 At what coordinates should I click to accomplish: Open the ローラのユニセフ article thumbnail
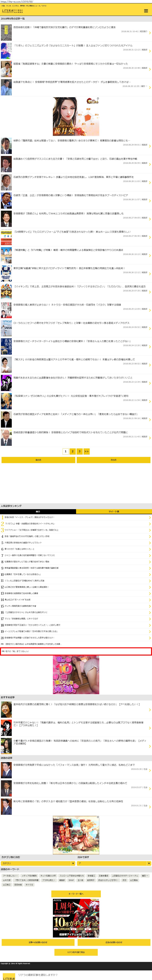(6, 324)
